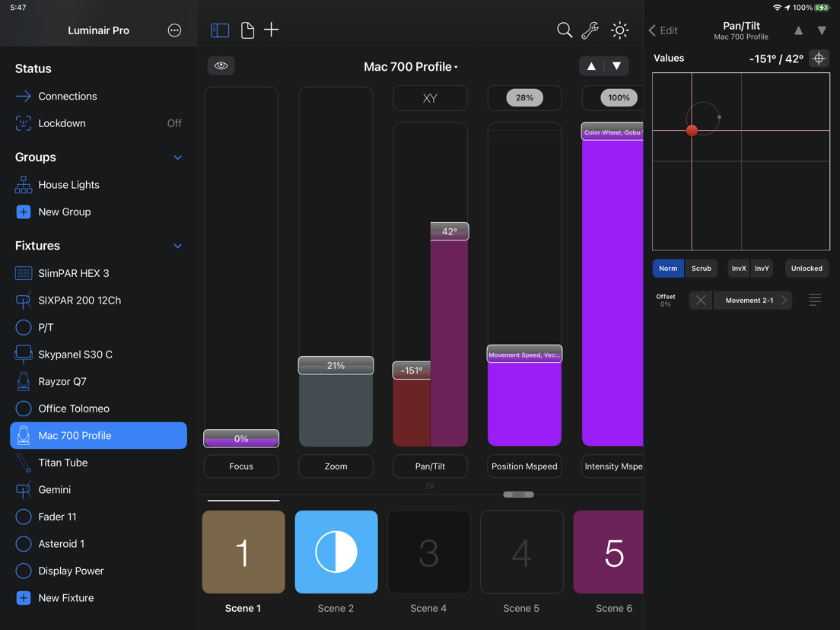Screen dimensions: 840x630
Task: Step to previous control in Pan/Tilt panel
Action: point(798,30)
